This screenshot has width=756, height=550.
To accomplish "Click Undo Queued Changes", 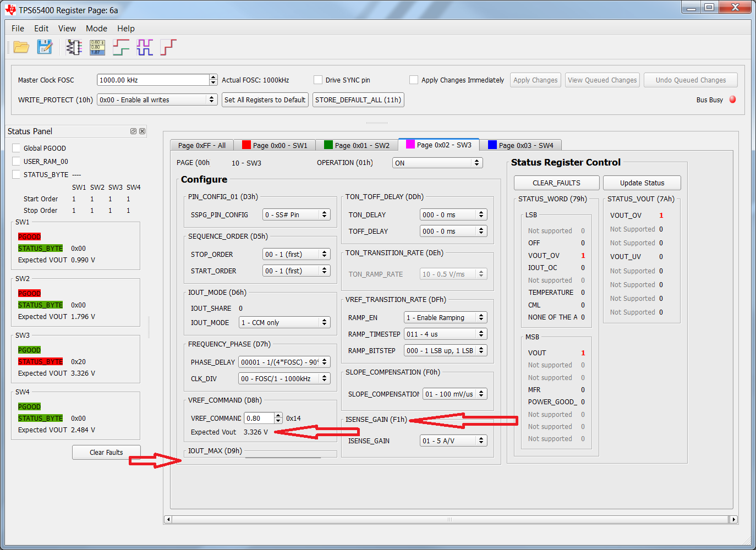I will (x=691, y=80).
